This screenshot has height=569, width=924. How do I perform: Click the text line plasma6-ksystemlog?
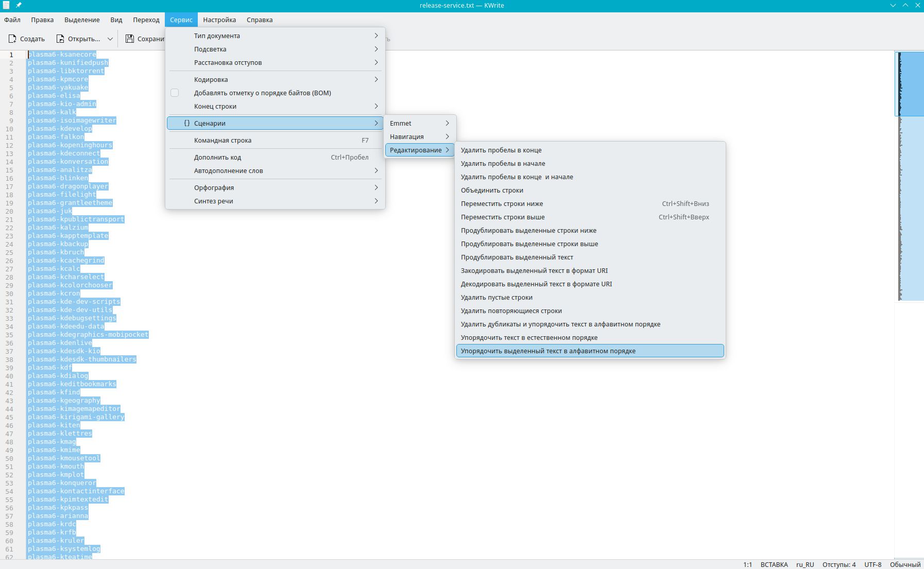tap(64, 549)
